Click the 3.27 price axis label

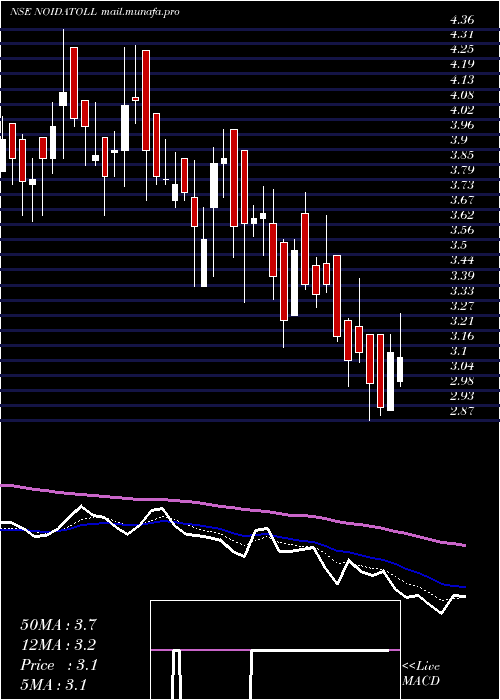coord(462,306)
